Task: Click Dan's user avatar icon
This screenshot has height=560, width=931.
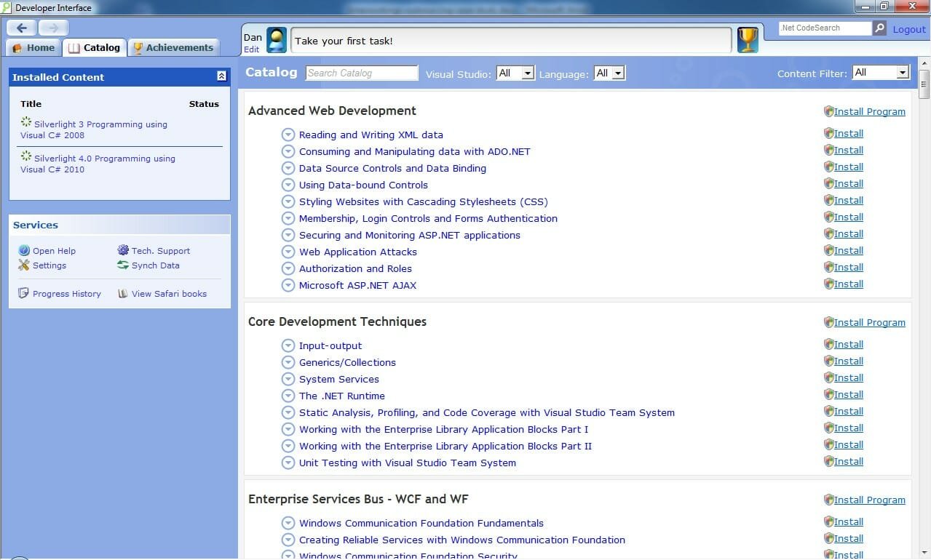Action: (x=277, y=40)
